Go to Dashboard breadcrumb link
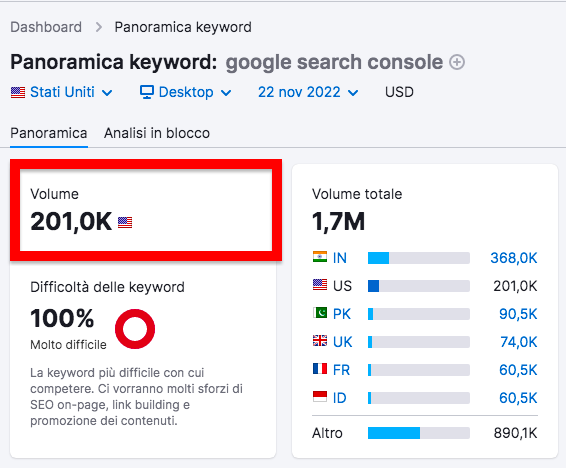This screenshot has width=566, height=468. click(x=46, y=27)
